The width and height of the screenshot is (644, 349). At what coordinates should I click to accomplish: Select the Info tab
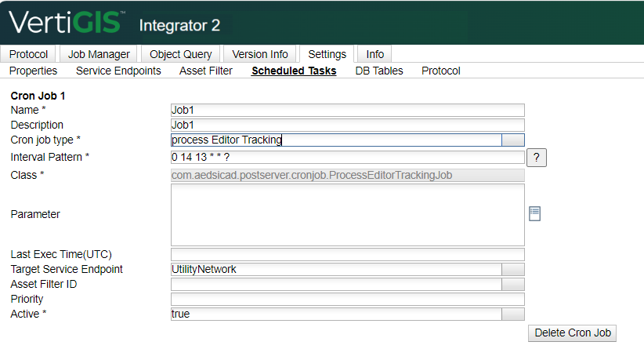(x=374, y=54)
